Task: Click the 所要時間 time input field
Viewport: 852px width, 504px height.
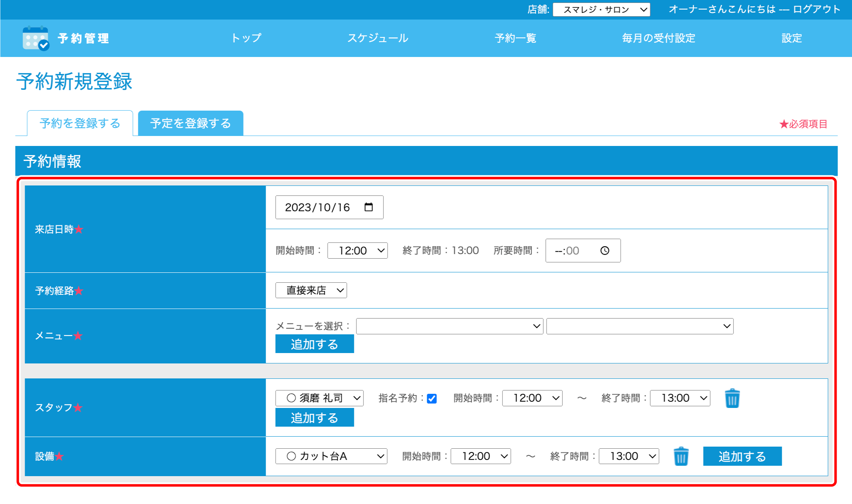Action: coord(583,251)
